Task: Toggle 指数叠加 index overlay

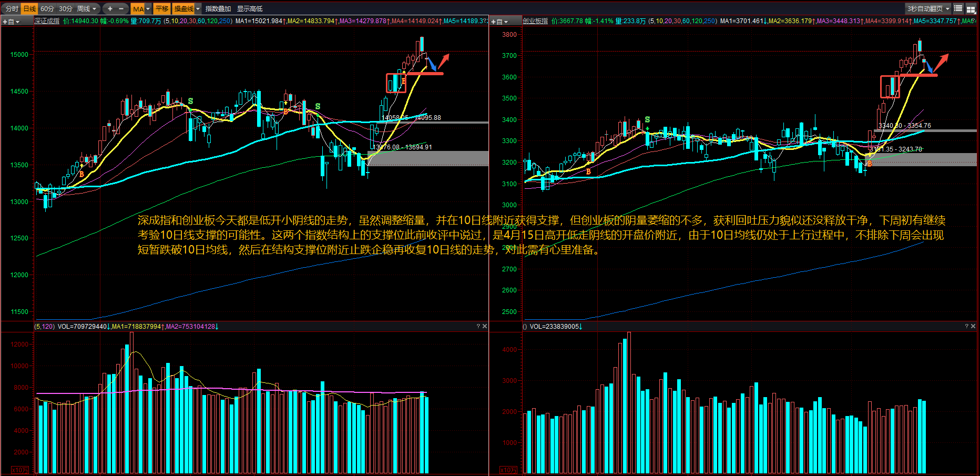Action: [218, 8]
